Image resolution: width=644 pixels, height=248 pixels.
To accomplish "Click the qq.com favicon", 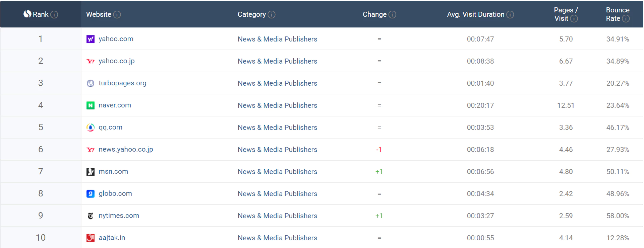I will pos(91,128).
